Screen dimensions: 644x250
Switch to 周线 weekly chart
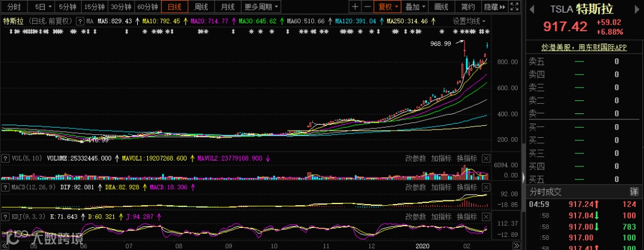coord(202,7)
